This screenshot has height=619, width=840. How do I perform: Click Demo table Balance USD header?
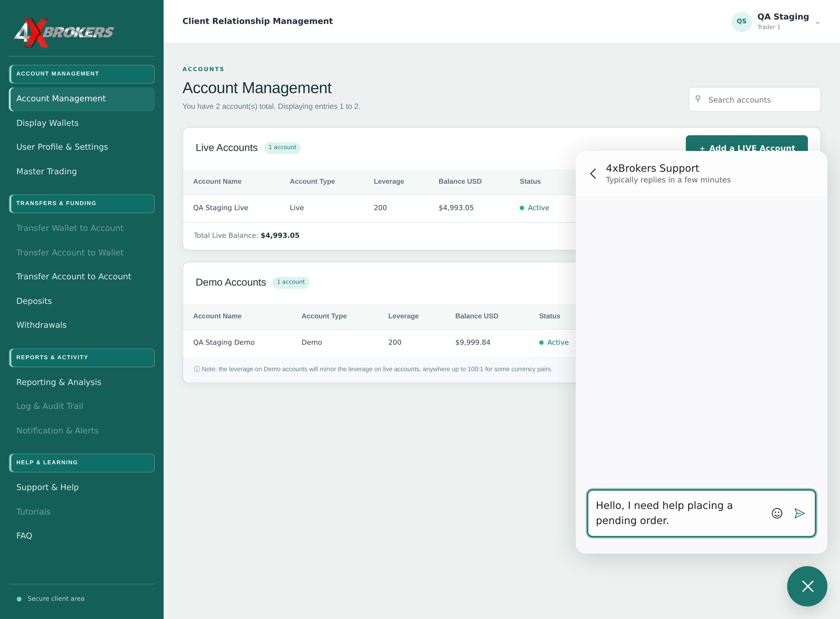(477, 316)
